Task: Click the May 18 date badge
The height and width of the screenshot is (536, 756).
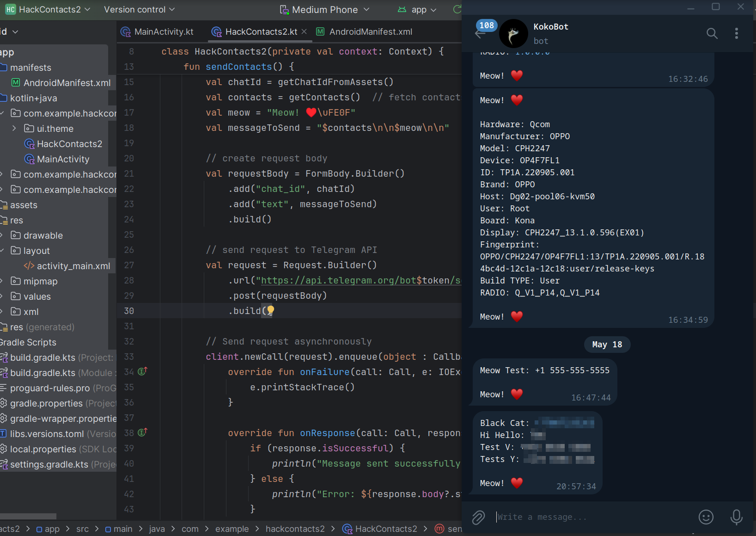Action: 607,345
